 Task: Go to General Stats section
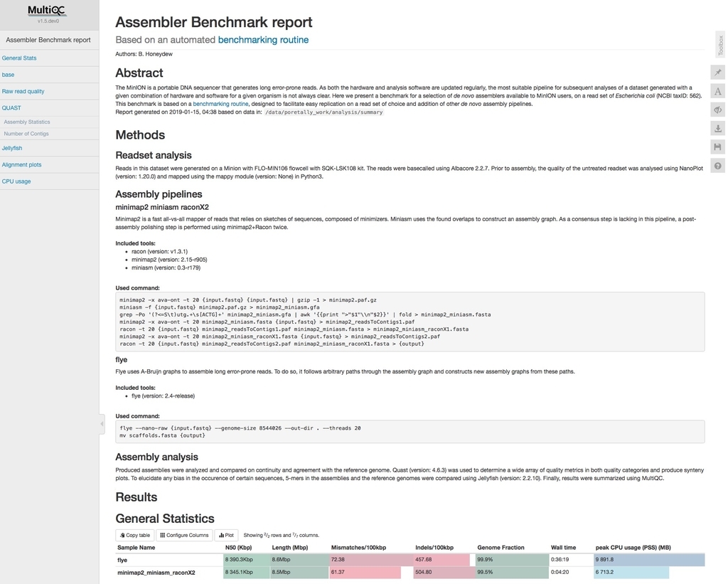pyautogui.click(x=19, y=58)
